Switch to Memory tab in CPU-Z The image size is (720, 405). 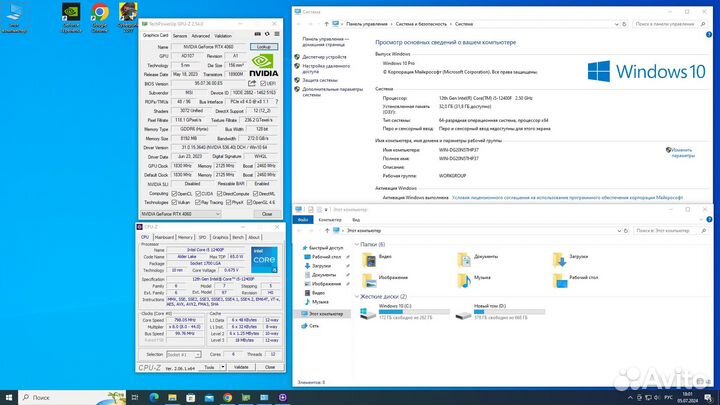[186, 237]
